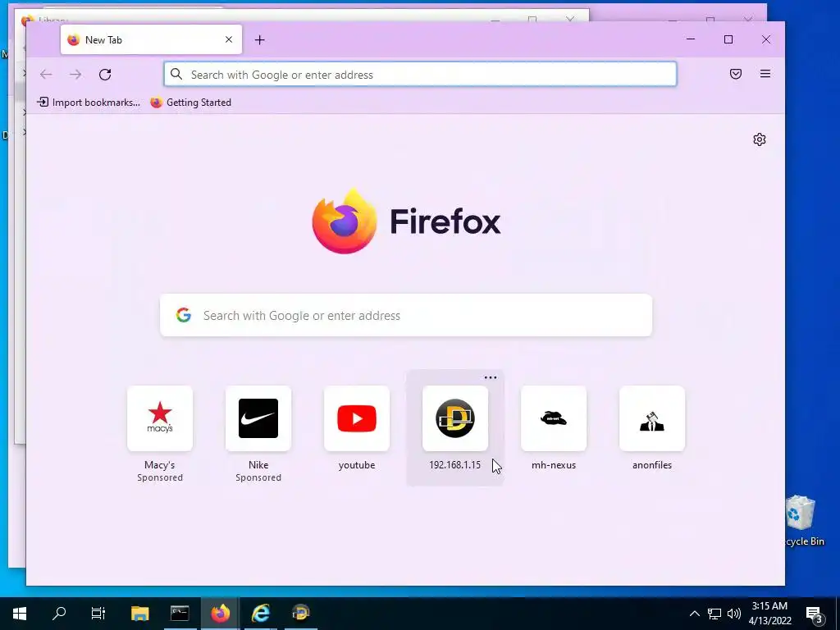Open the Firefox application menu
The width and height of the screenshot is (840, 630).
click(765, 74)
